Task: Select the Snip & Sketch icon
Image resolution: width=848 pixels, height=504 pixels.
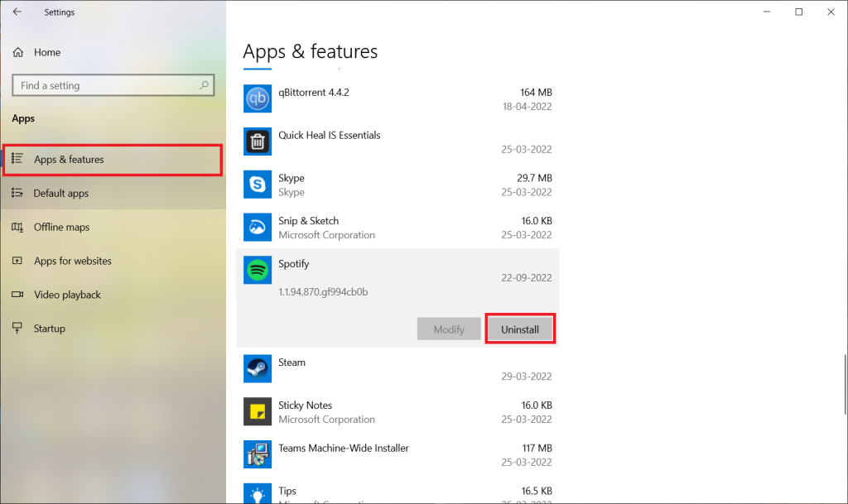Action: coord(258,228)
